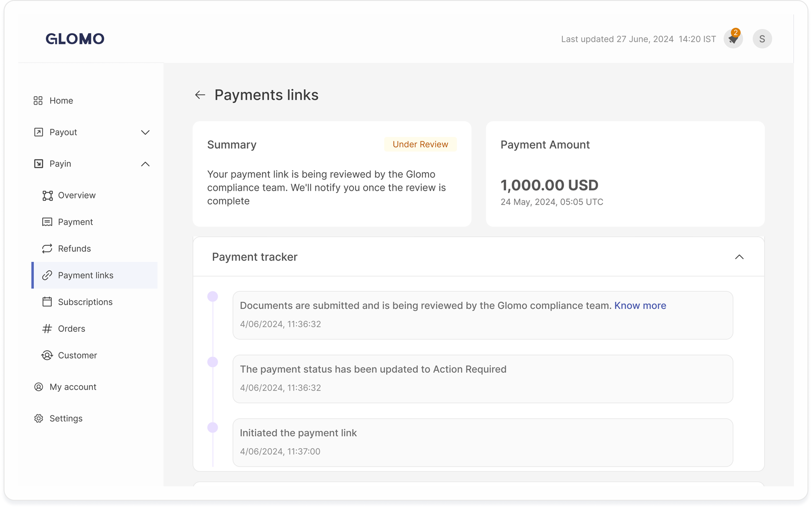Select Payment links in sidebar

point(86,275)
